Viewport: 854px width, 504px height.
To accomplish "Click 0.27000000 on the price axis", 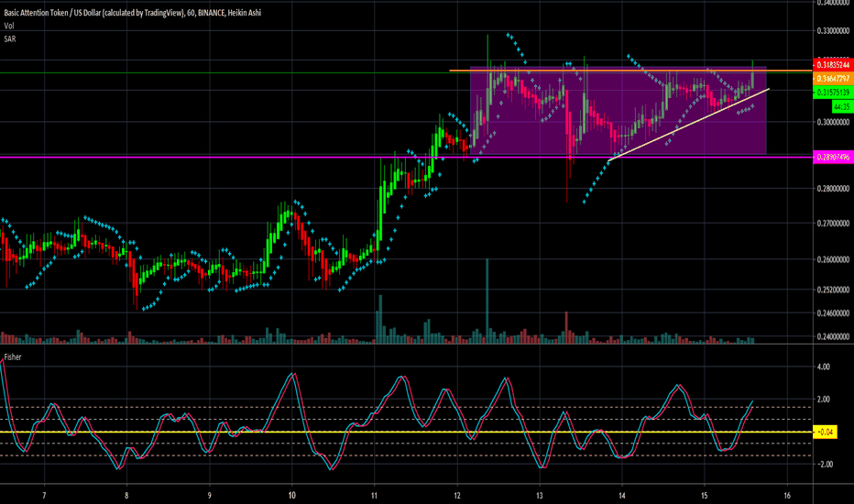I will pyautogui.click(x=833, y=223).
